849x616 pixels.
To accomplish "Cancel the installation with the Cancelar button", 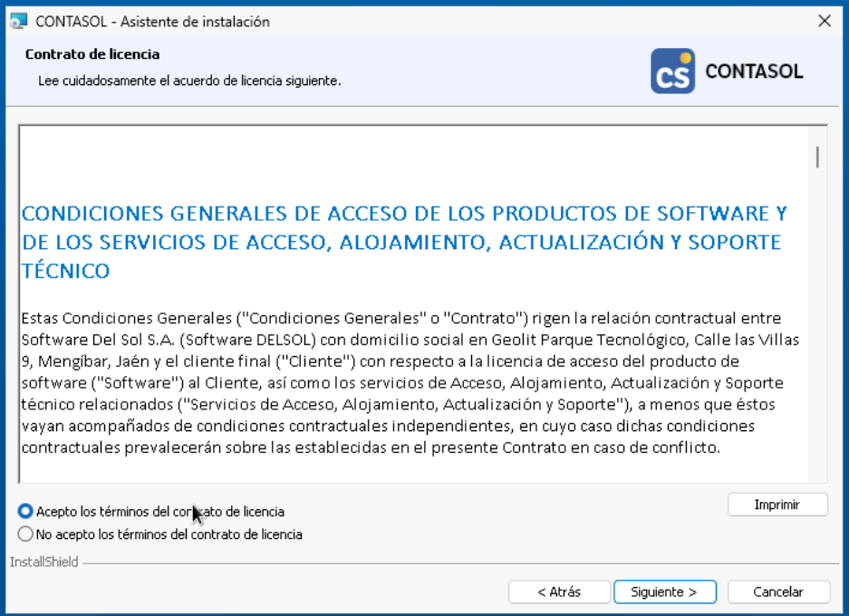I will pos(777,592).
